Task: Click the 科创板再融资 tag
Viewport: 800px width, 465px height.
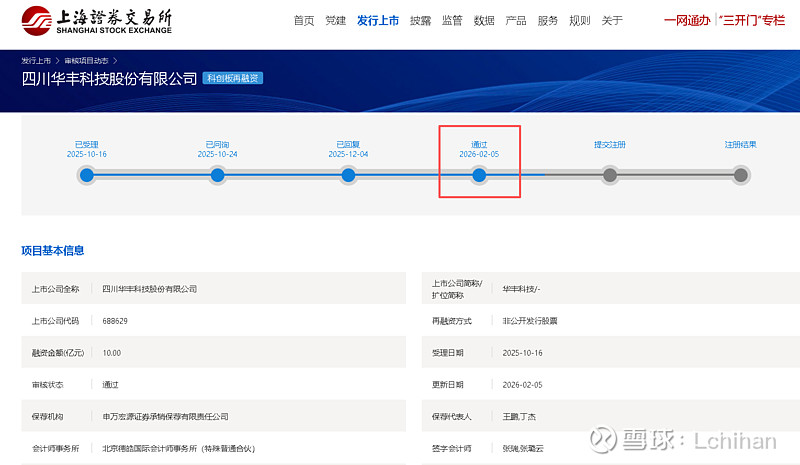Action: 233,78
